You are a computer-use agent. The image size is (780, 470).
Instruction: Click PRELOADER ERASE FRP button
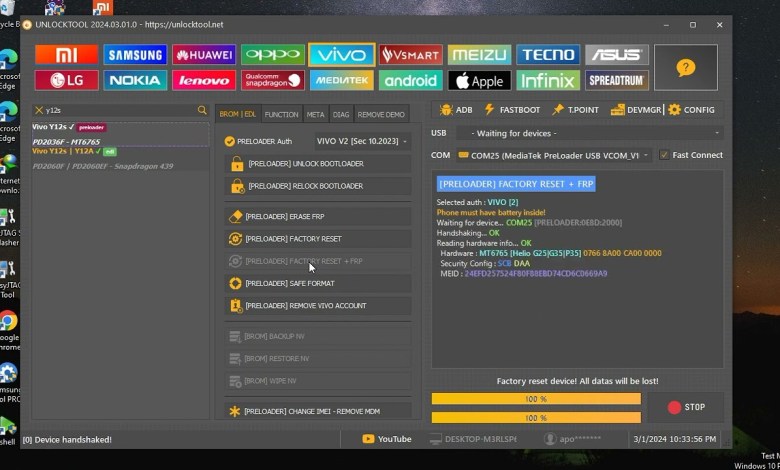tap(316, 216)
